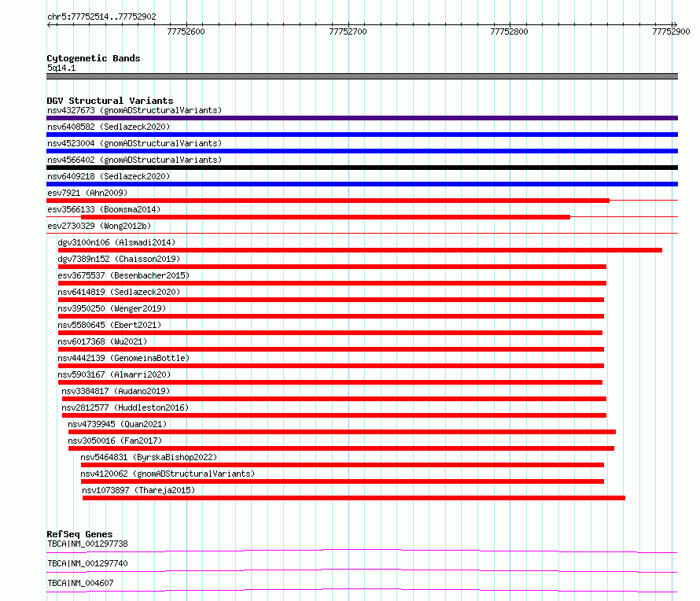Viewport: 700px width, 601px height.
Task: Click the blue bar under nsv4523004
Action: [362, 151]
